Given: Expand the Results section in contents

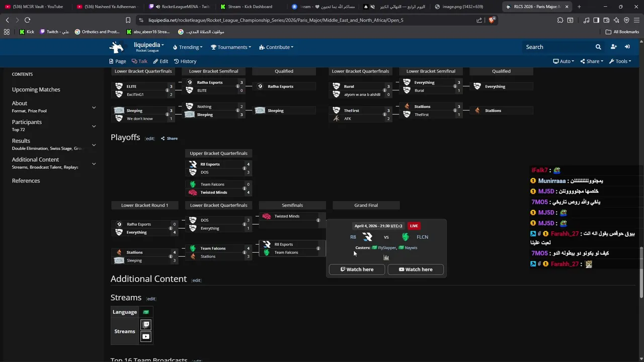Looking at the screenshot, I should [94, 145].
